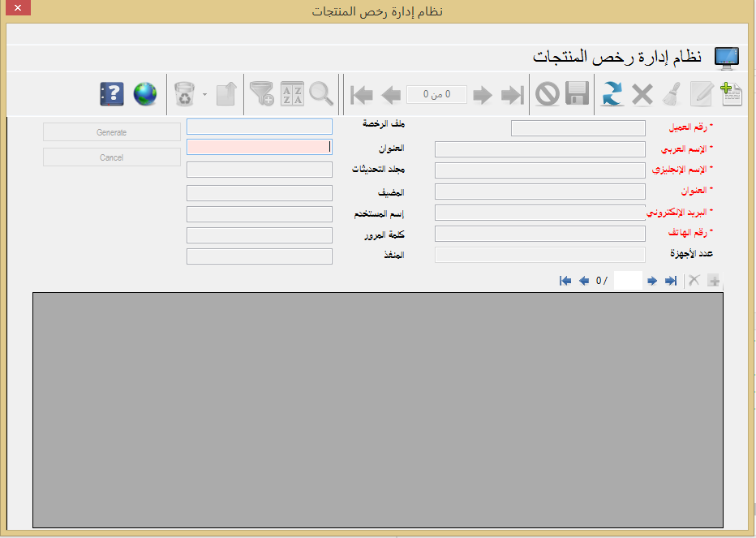756x538 pixels.
Task: Click the ملف الرخصة input field
Action: click(260, 127)
